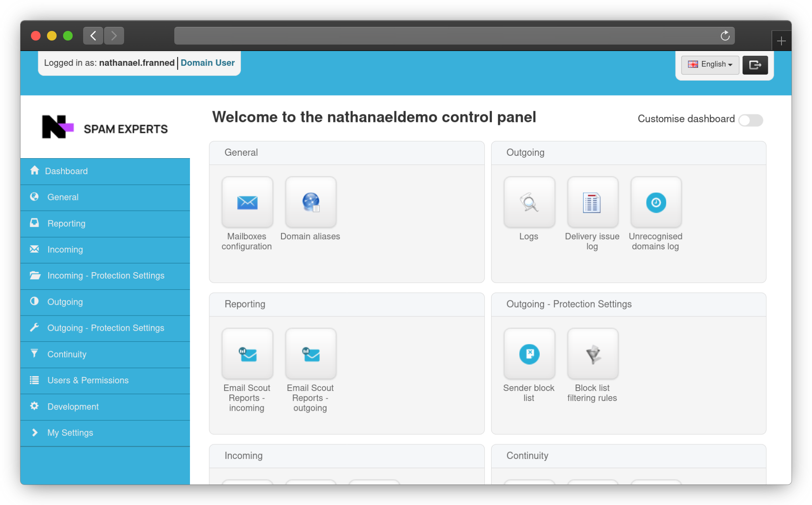
Task: Open Block list filtering rules icon
Action: [x=592, y=354]
